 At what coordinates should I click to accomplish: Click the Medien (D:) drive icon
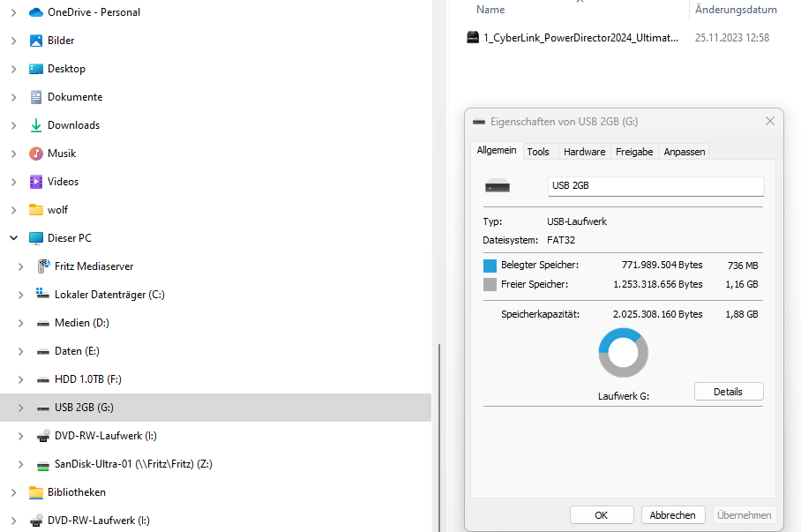coord(43,324)
